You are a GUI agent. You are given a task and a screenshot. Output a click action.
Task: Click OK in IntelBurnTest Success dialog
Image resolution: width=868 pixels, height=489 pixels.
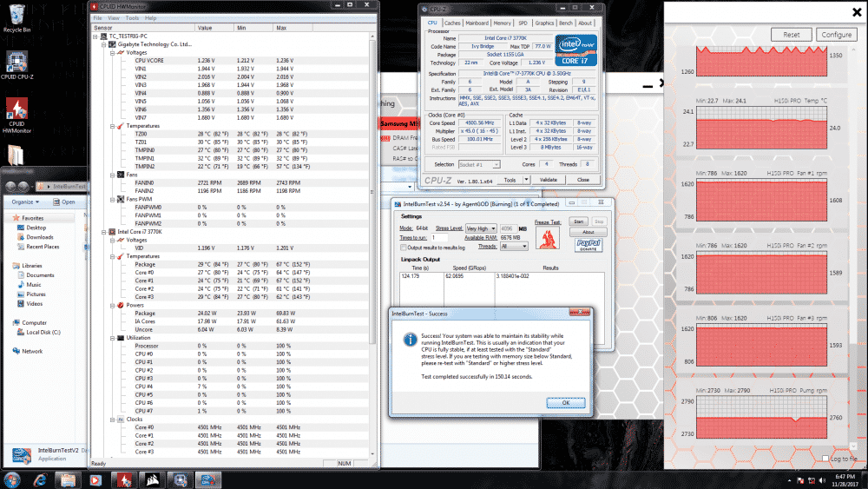pyautogui.click(x=566, y=403)
